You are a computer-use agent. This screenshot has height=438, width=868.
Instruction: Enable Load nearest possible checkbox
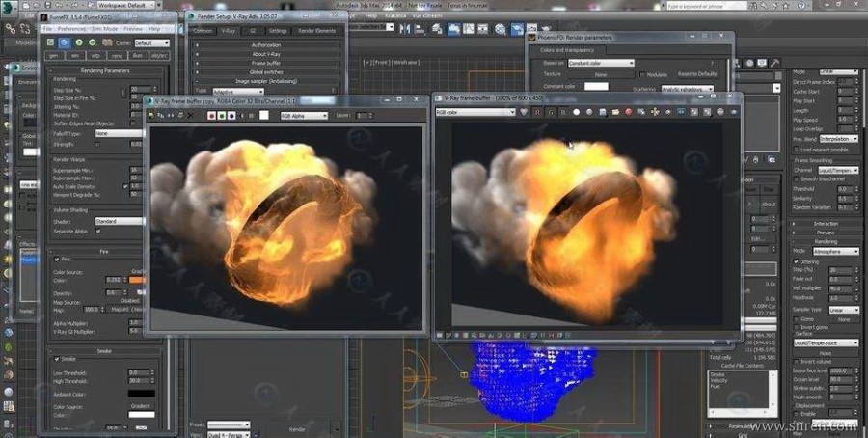(x=797, y=150)
